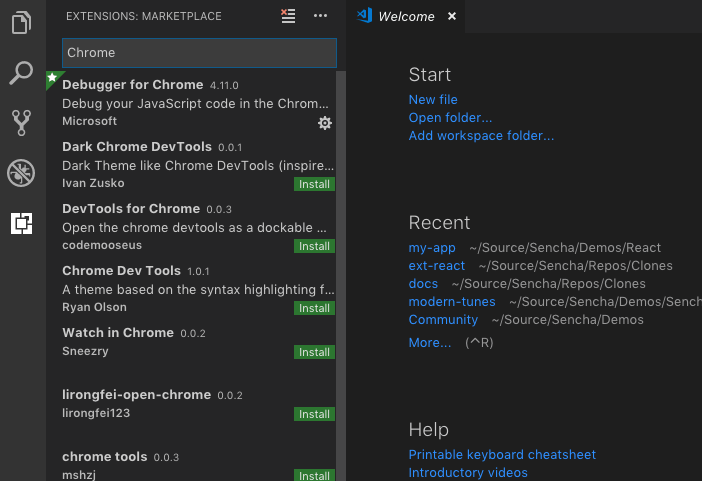Clear extensions search results icon
The width and height of the screenshot is (702, 481).
(288, 16)
